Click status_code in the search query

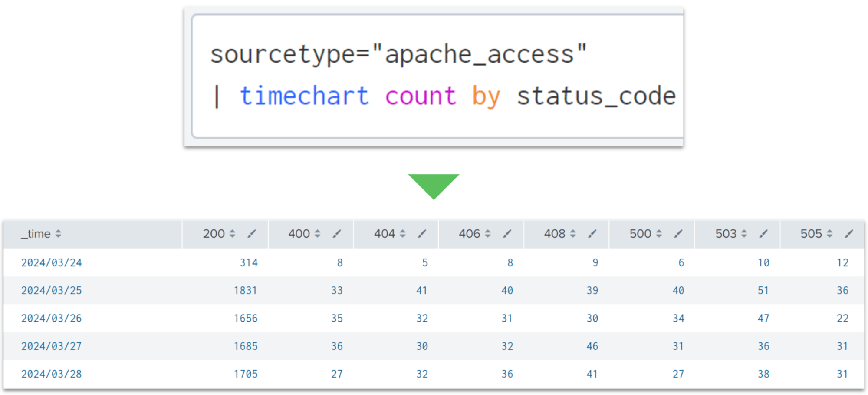point(596,96)
